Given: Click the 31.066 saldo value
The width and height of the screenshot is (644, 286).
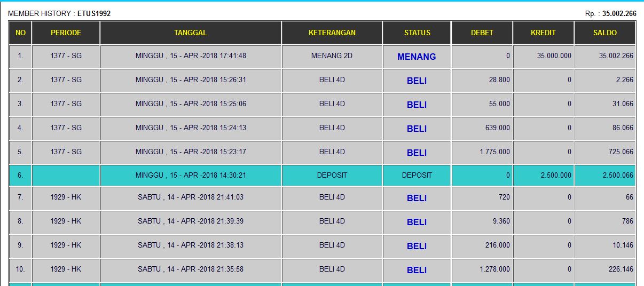Looking at the screenshot, I should click(x=623, y=104).
